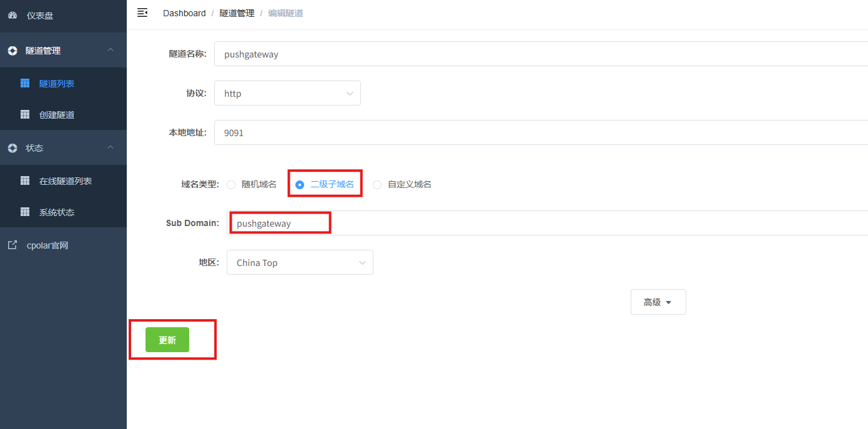Go to Dashboard breadcrumb link
This screenshot has width=868, height=429.
[184, 13]
